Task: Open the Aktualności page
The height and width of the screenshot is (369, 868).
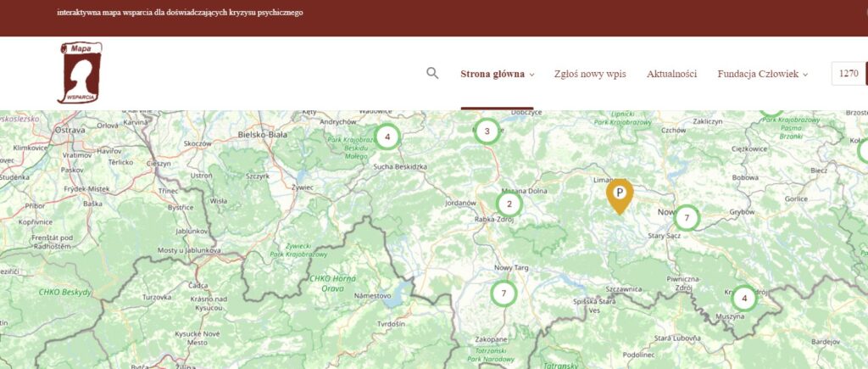Action: 671,74
